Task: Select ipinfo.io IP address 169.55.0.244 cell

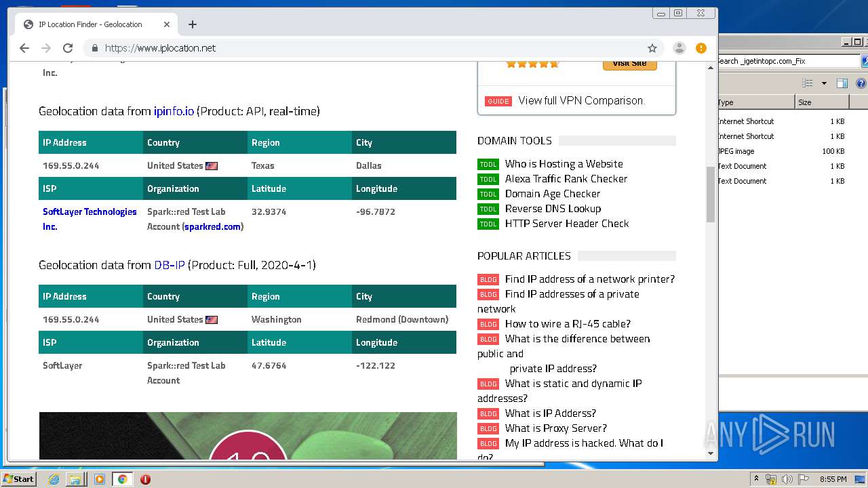Action: point(91,165)
